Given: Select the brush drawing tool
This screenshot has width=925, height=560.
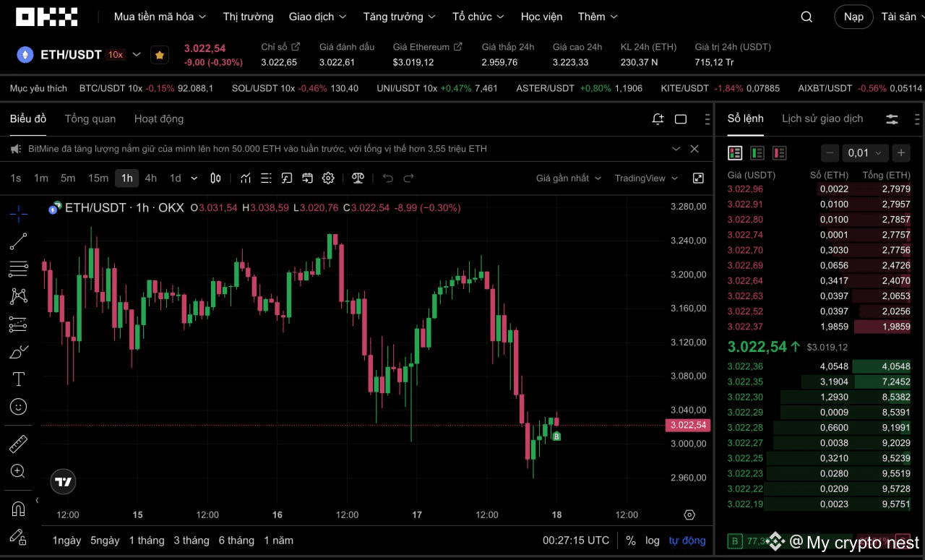Looking at the screenshot, I should tap(18, 351).
